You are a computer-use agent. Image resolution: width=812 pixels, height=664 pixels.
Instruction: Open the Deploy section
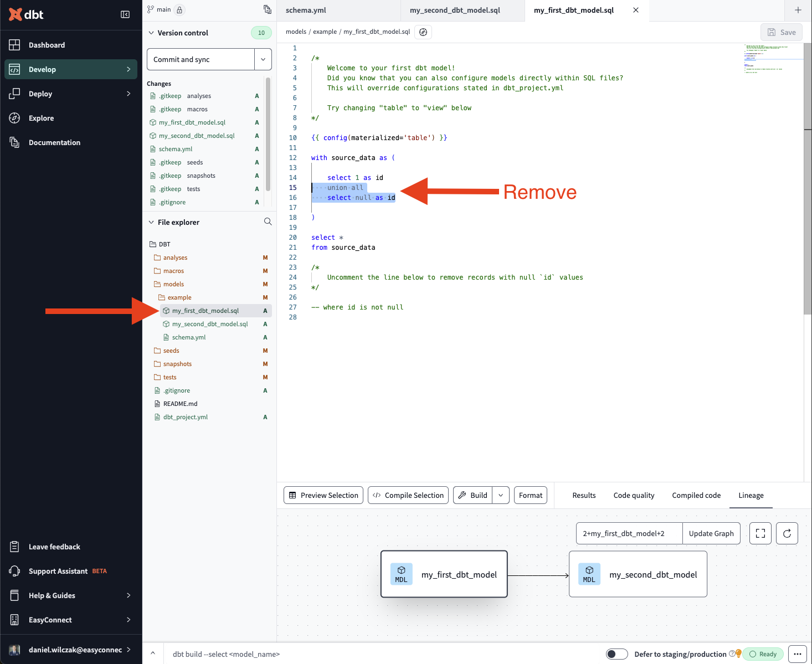coord(71,94)
